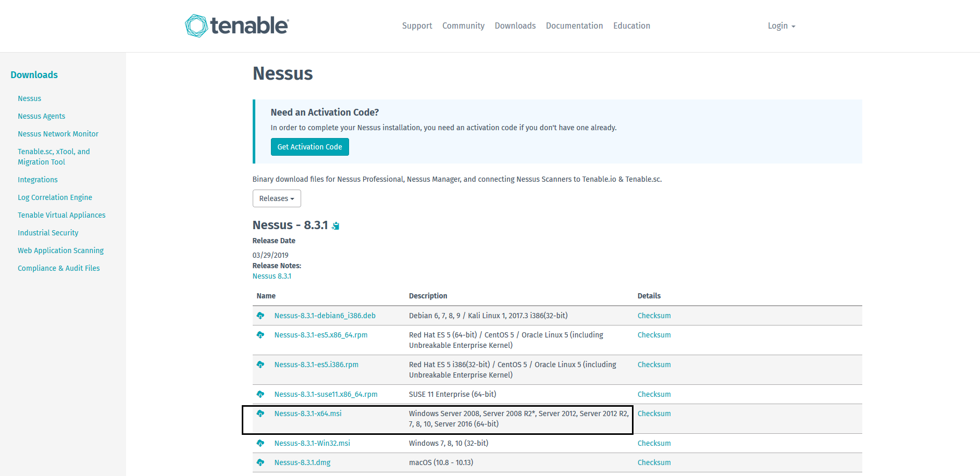
Task: Click the icon next to Nessus - 8.3.1 heading
Action: (336, 226)
